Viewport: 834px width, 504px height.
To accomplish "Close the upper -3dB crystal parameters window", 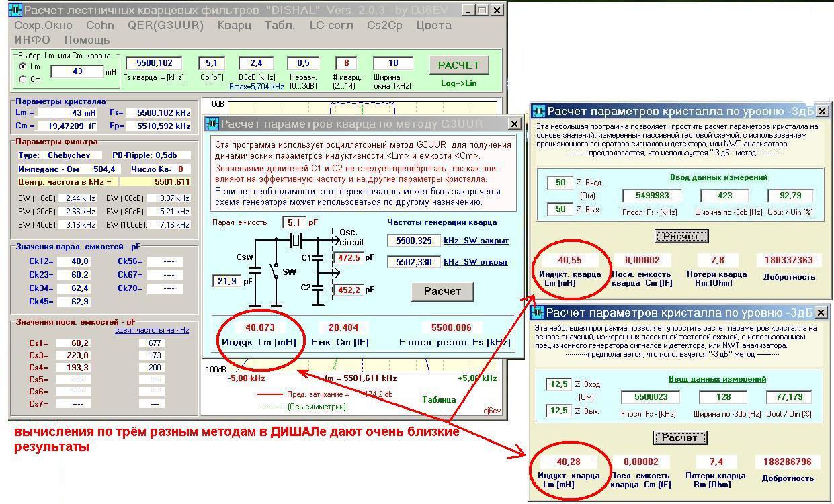I will [822, 111].
